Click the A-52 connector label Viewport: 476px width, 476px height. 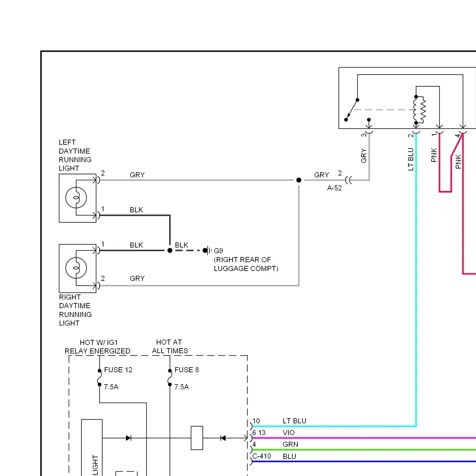coord(334,188)
